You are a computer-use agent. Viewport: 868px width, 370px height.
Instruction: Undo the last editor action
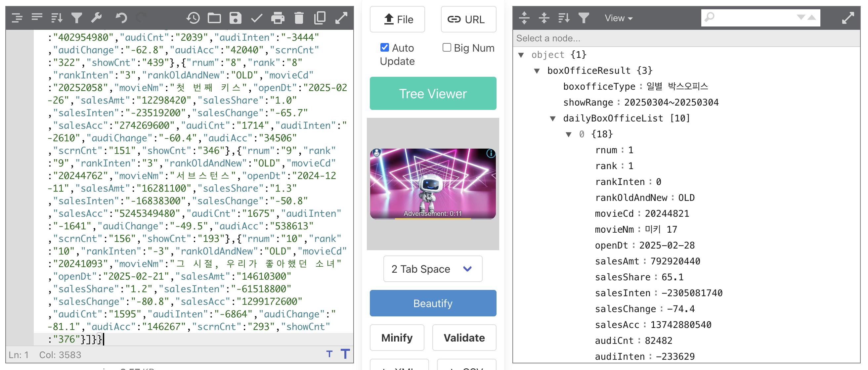121,18
